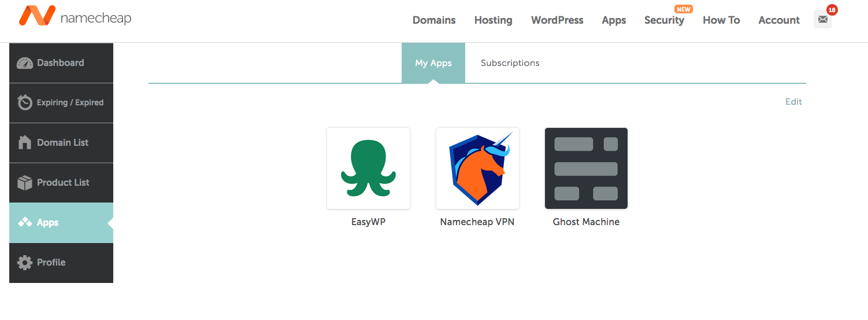Open the Account menu
Screen dimensions: 868x320
[779, 20]
